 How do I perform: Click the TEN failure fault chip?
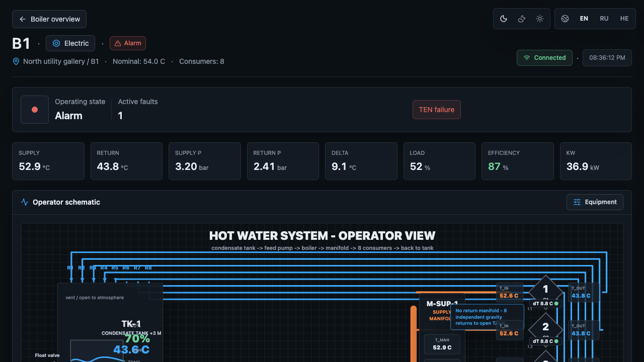point(437,110)
